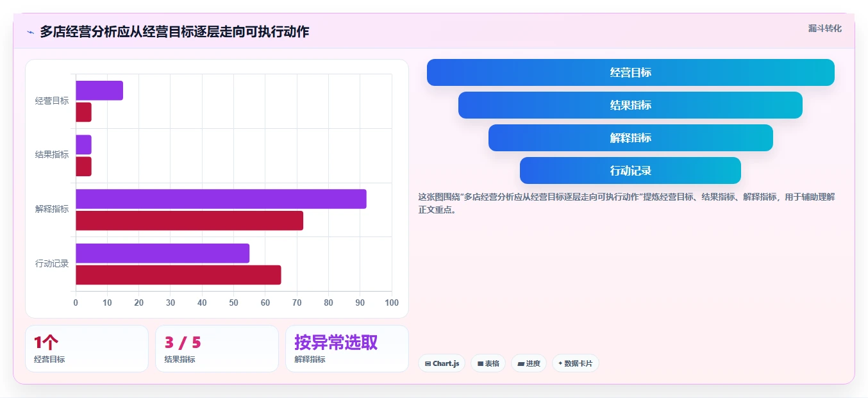
Task: Click the 1个 经营目标 stat card
Action: [x=87, y=349]
